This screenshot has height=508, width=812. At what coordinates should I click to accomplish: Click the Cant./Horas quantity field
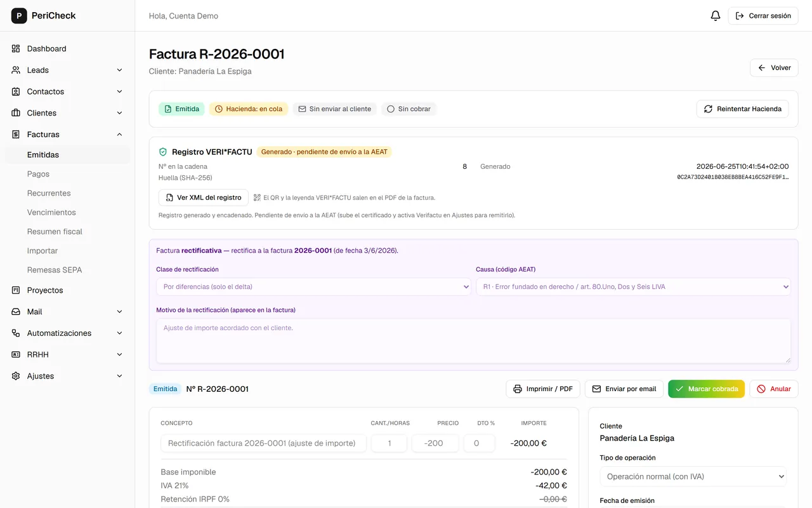point(389,443)
